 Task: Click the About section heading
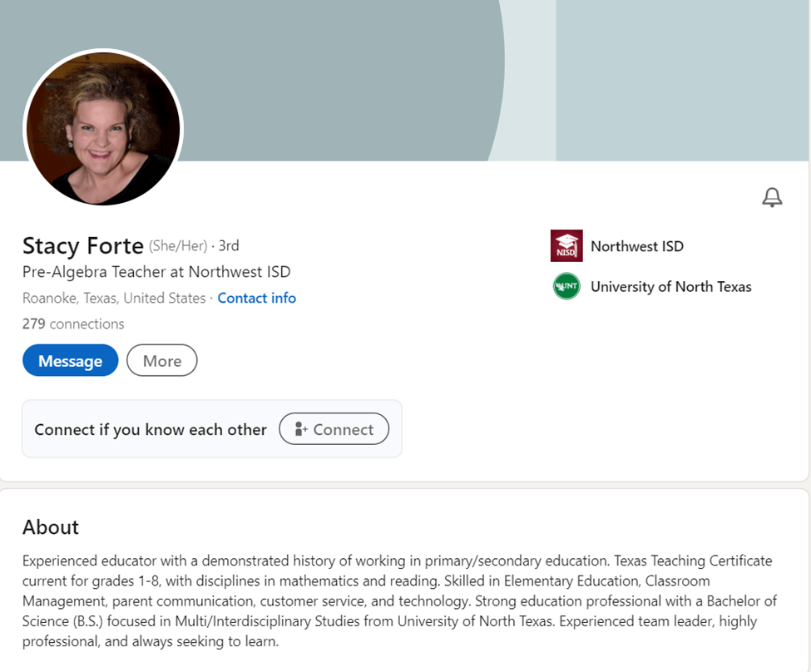tap(51, 527)
